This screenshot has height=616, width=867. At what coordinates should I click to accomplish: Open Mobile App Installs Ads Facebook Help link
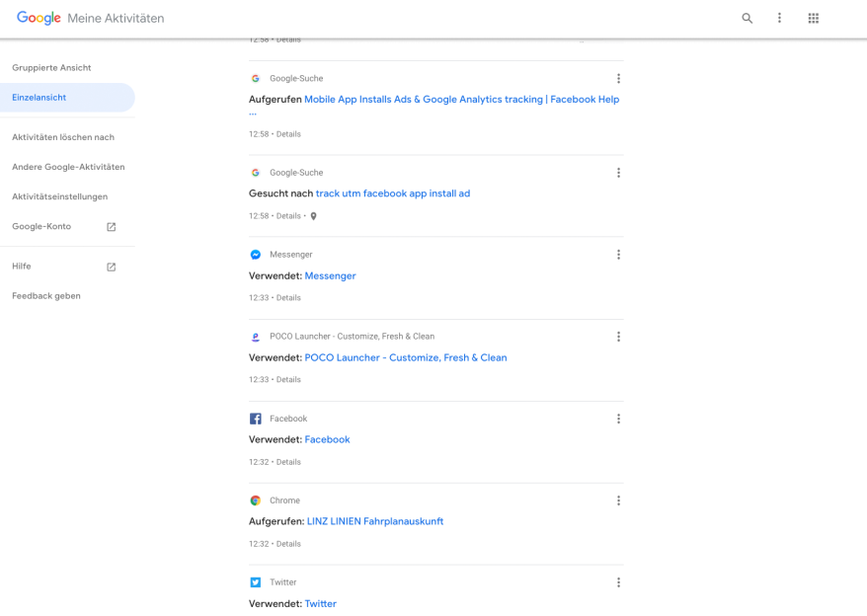(462, 100)
